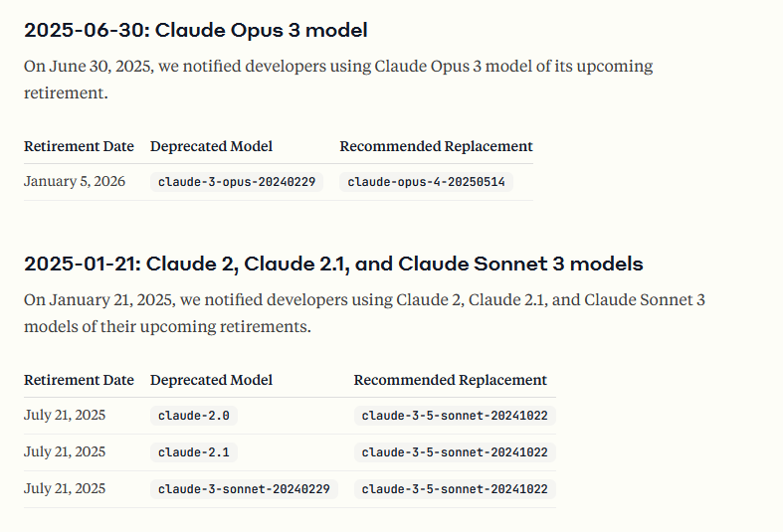Click the claude-2.1 deprecated model code
This screenshot has width=783, height=532.
(194, 452)
